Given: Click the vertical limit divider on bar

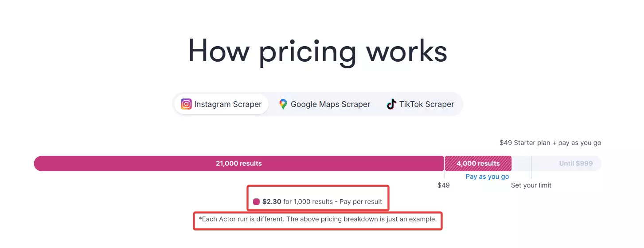Looking at the screenshot, I should tap(531, 163).
